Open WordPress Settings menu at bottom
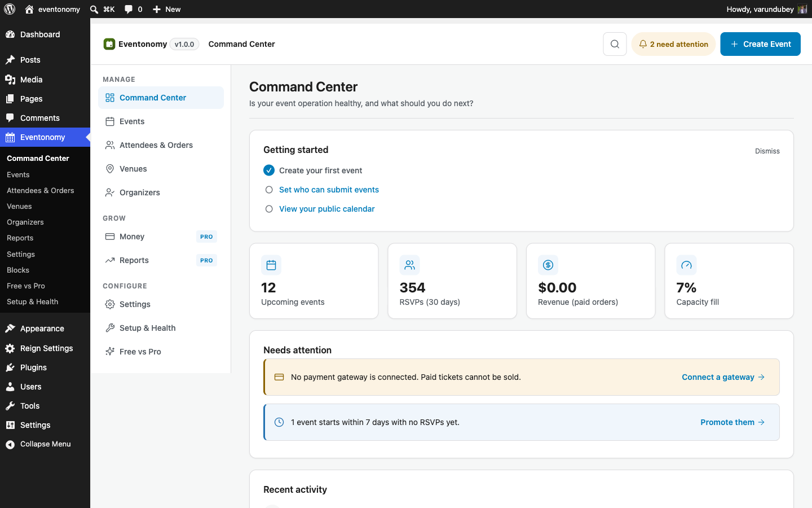This screenshot has width=812, height=508. [45, 425]
